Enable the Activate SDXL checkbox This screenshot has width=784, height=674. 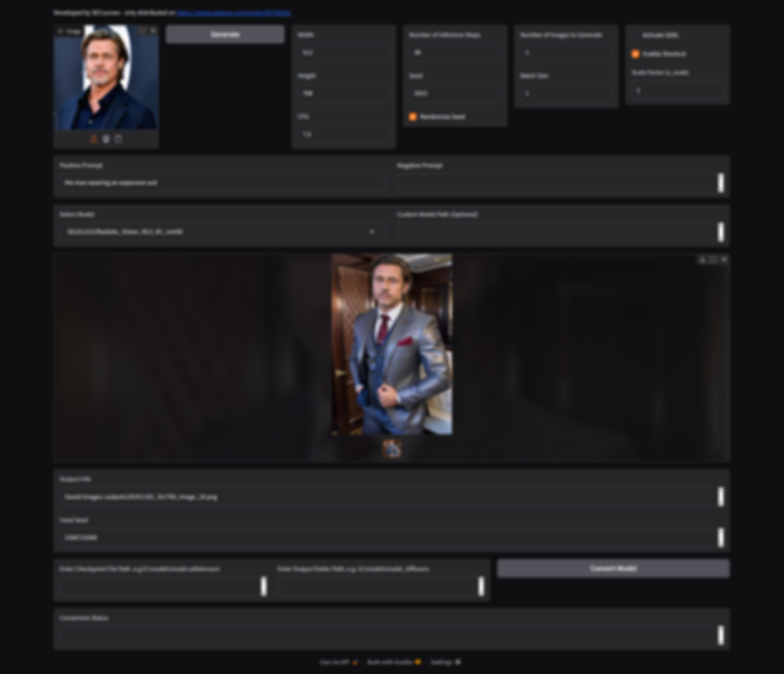636,35
